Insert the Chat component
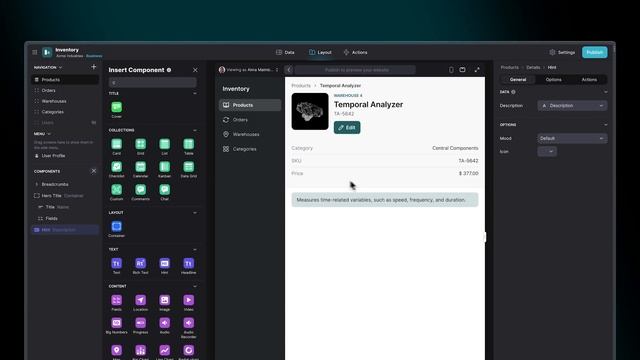 (164, 190)
